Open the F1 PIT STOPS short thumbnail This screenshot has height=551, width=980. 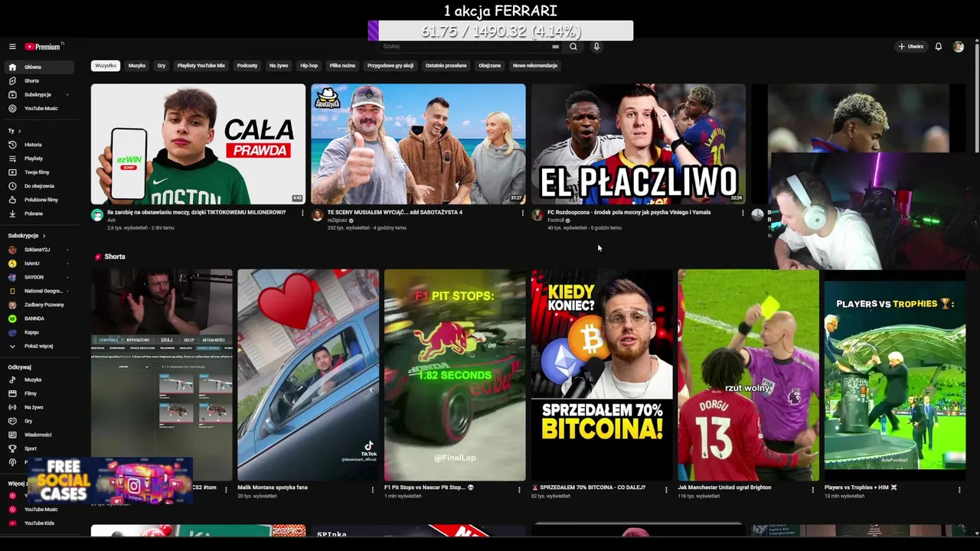pos(455,375)
